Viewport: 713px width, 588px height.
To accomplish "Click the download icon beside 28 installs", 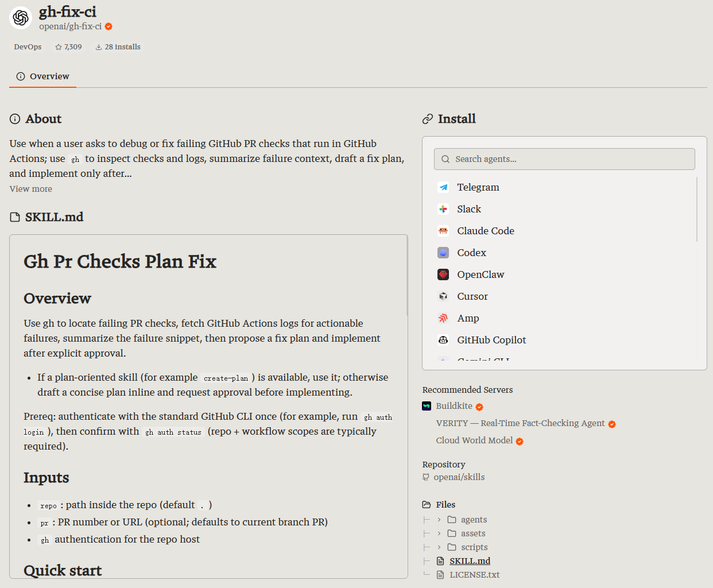I will [x=99, y=47].
